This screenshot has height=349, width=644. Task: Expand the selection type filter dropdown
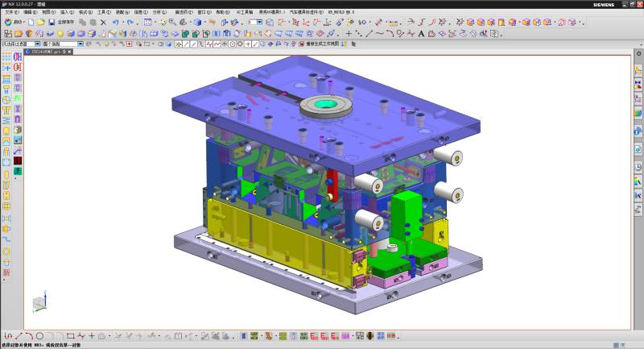tap(37, 44)
